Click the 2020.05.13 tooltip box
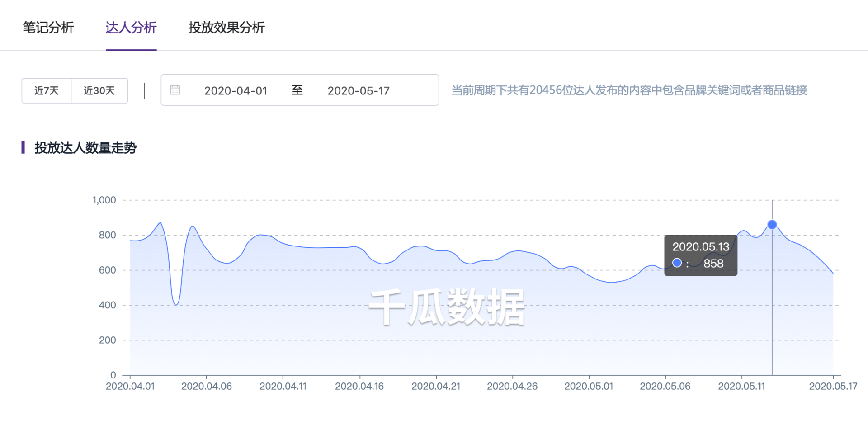Screen dimensions: 868x425 pyautogui.click(x=701, y=255)
